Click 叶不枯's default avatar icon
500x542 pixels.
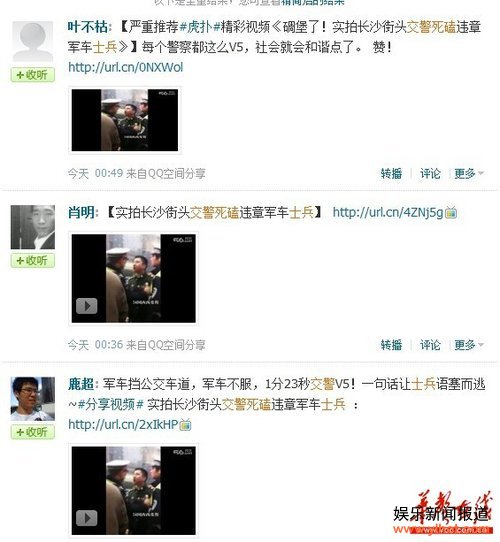pos(33,41)
